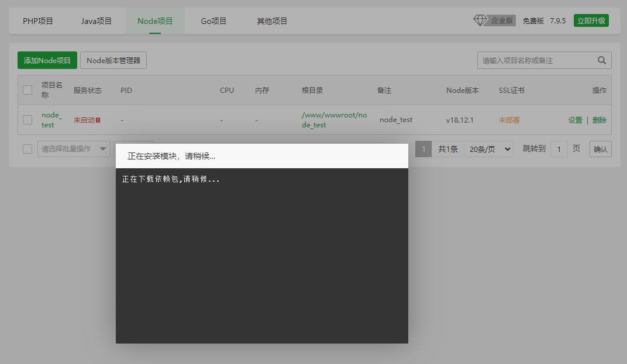
Task: Click the 企业版 diamond badge
Action: click(494, 20)
